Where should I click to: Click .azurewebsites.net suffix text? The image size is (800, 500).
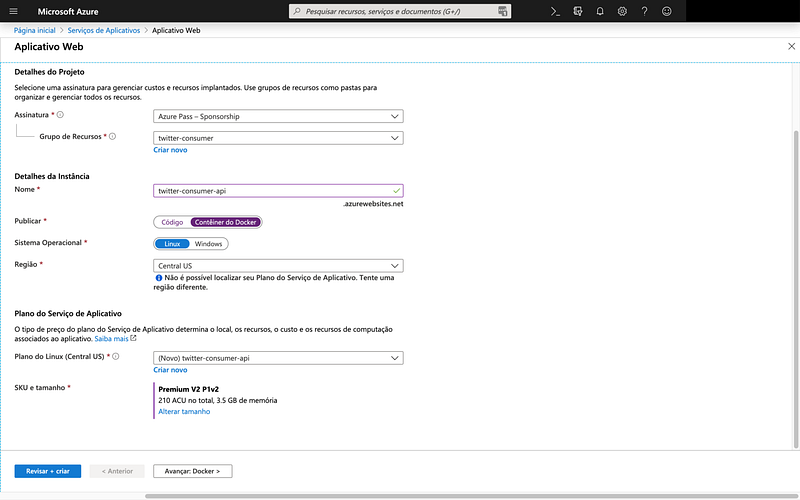pos(373,204)
